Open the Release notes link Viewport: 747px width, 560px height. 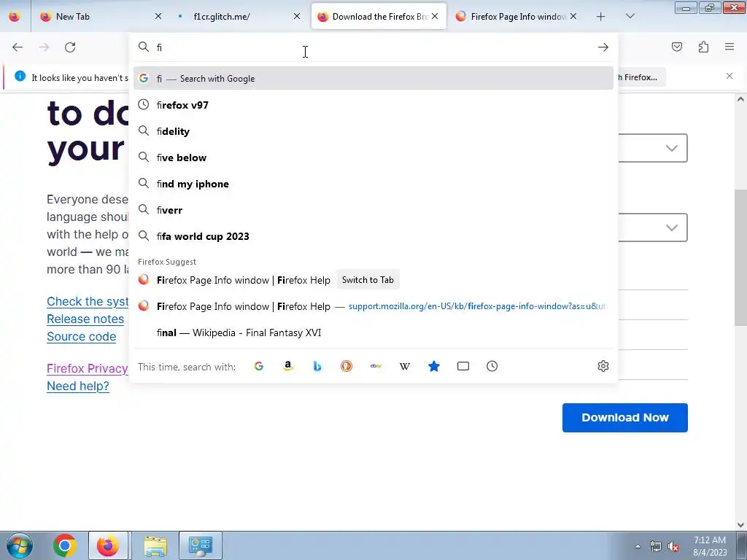coord(85,319)
